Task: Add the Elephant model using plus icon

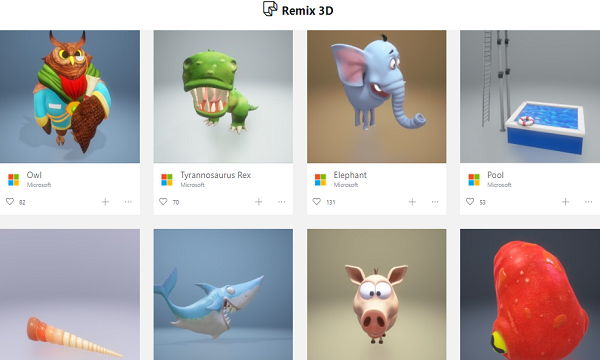Action: pyautogui.click(x=412, y=202)
